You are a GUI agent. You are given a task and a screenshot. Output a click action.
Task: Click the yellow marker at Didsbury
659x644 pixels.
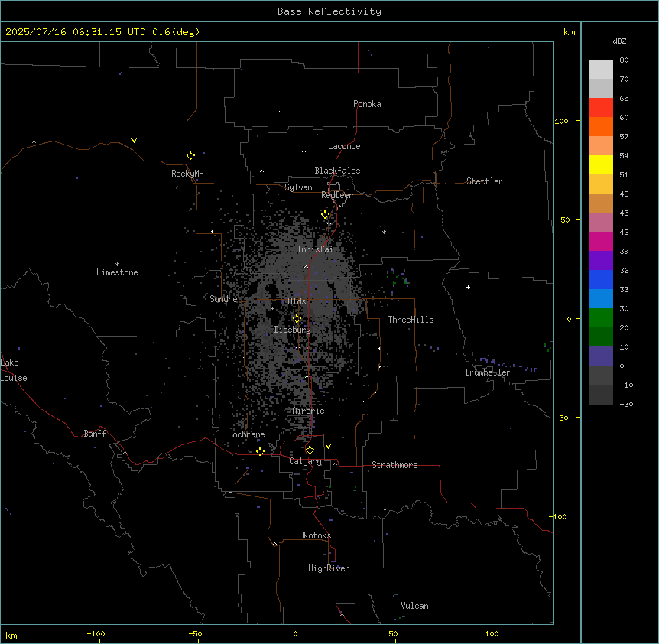[297, 319]
